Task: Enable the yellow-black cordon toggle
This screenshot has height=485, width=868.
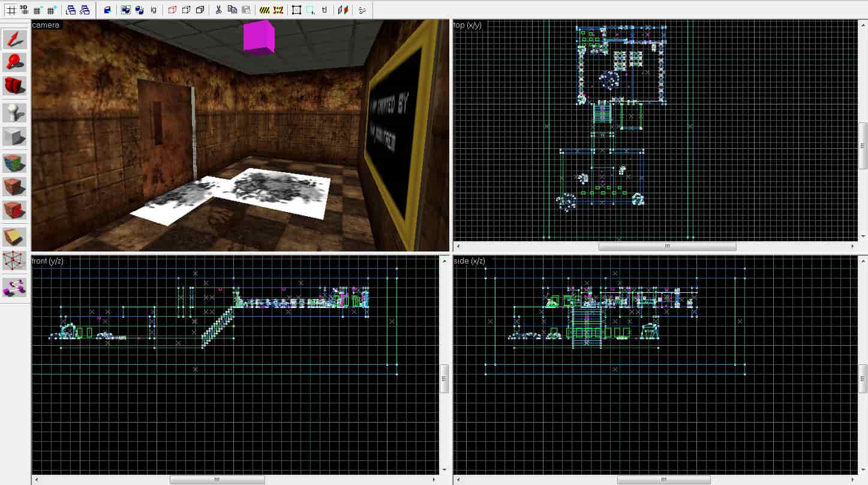Action: point(265,10)
